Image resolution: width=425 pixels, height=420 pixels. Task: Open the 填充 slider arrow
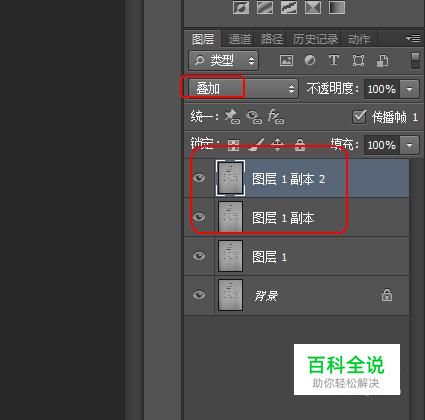[x=409, y=145]
